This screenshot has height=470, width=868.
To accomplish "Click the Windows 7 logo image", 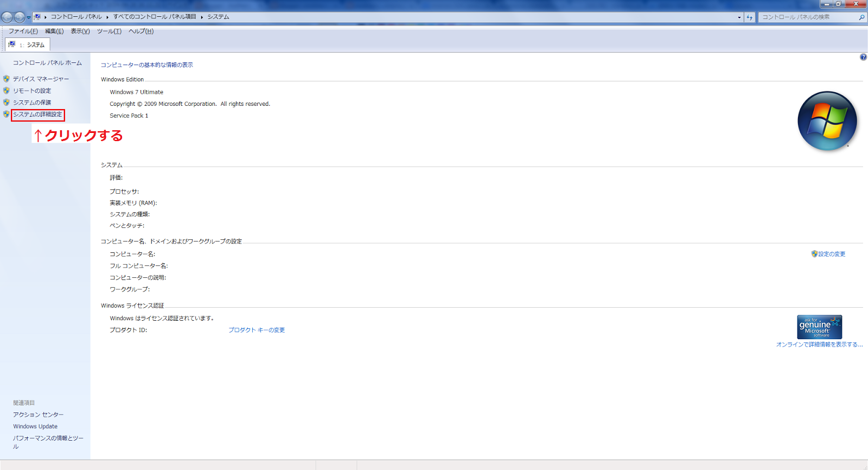I will [827, 121].
